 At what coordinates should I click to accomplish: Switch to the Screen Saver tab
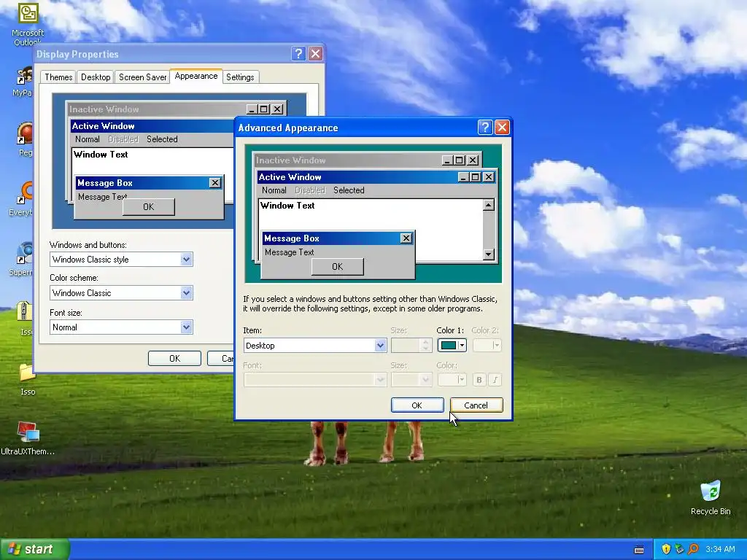click(x=142, y=77)
